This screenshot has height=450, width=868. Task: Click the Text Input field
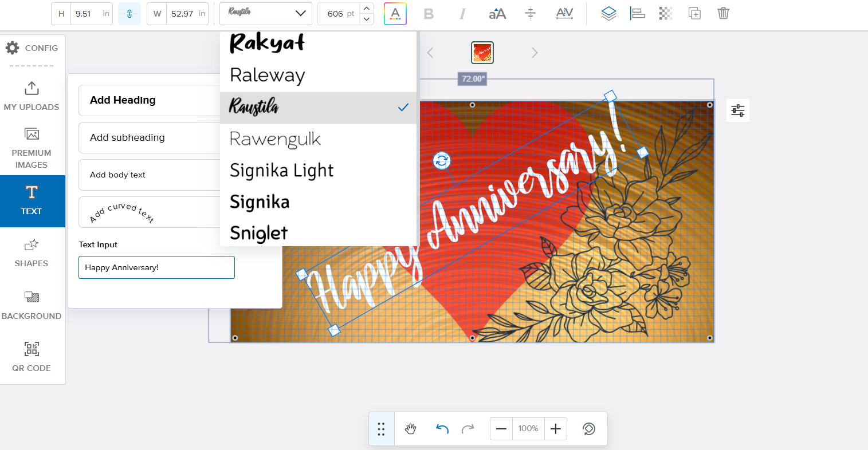pyautogui.click(x=156, y=267)
